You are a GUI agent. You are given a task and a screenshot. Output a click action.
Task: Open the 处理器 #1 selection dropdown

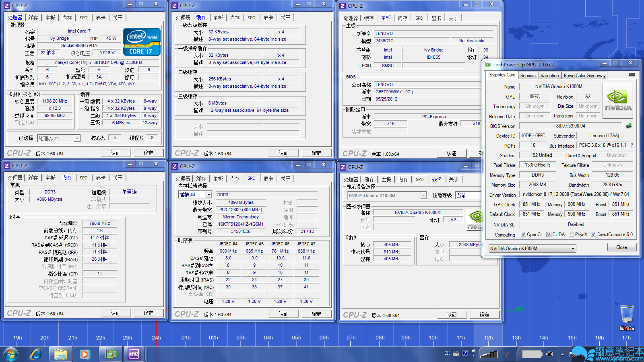(x=59, y=138)
